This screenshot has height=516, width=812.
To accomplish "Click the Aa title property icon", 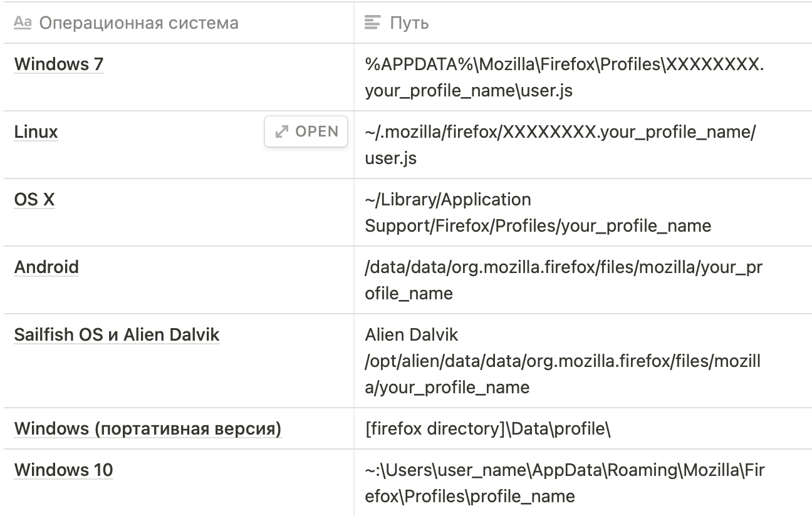I will click(23, 23).
